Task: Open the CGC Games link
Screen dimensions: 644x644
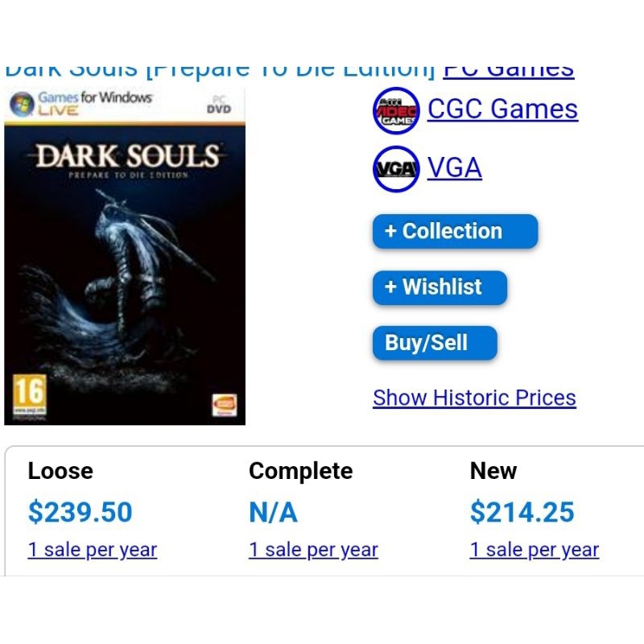Action: (x=502, y=109)
